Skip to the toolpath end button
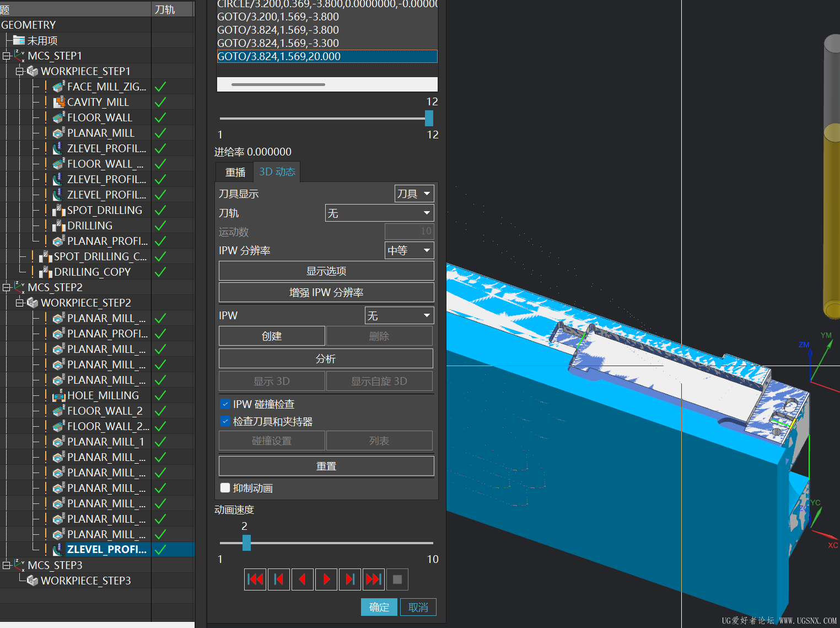 pyautogui.click(x=374, y=579)
